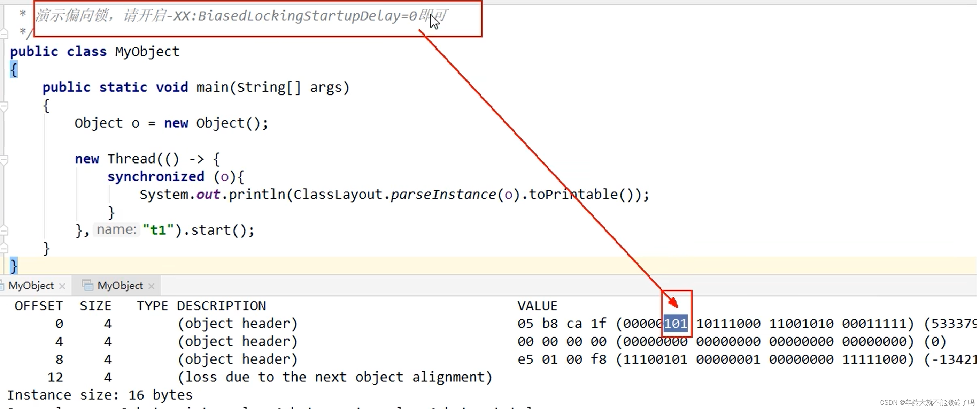Collapse the new Thread lambda fold marker

tap(4, 160)
